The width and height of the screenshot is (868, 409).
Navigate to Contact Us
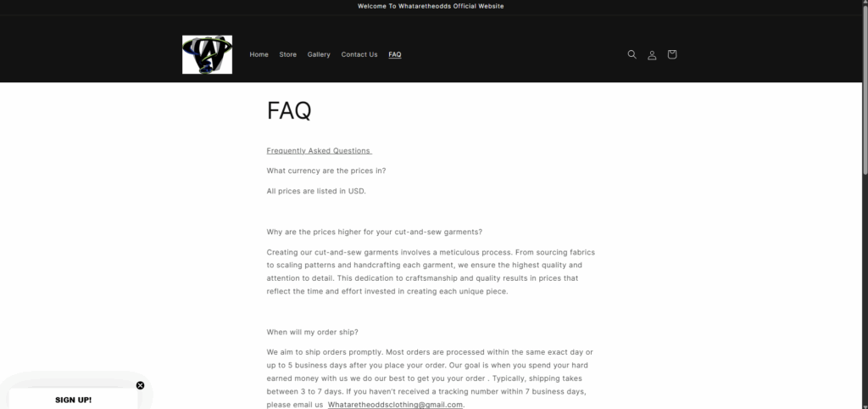359,54
